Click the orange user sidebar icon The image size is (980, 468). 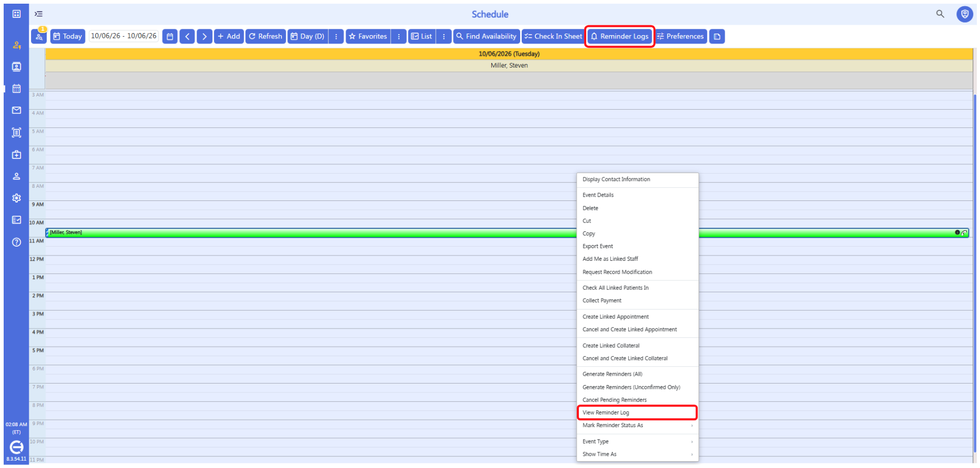coord(16,45)
